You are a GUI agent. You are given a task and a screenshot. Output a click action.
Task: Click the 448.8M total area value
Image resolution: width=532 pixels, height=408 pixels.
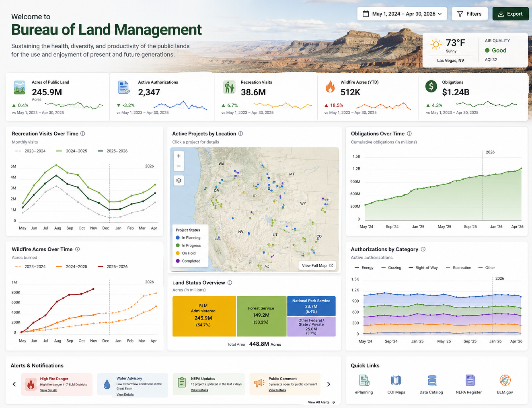coord(259,344)
